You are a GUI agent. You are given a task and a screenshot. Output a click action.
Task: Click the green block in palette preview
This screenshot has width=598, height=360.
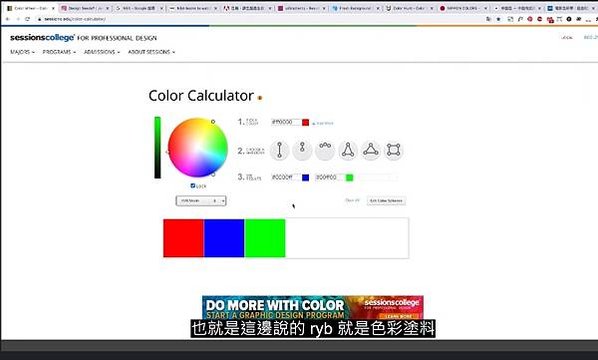point(265,238)
